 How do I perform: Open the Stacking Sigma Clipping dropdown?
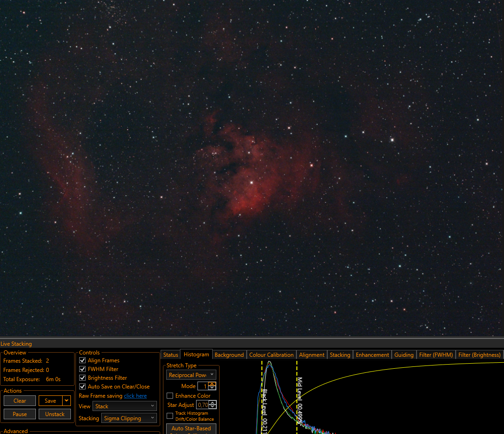129,418
